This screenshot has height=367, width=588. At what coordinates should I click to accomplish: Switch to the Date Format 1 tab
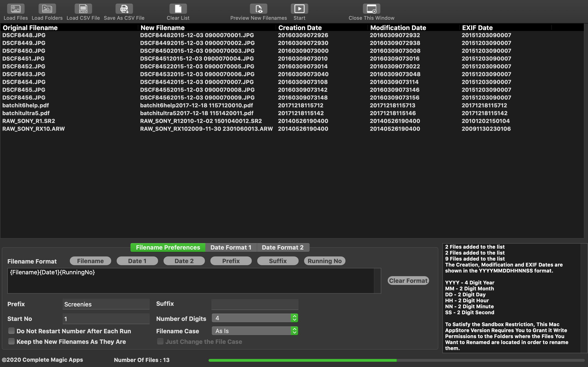[231, 247]
